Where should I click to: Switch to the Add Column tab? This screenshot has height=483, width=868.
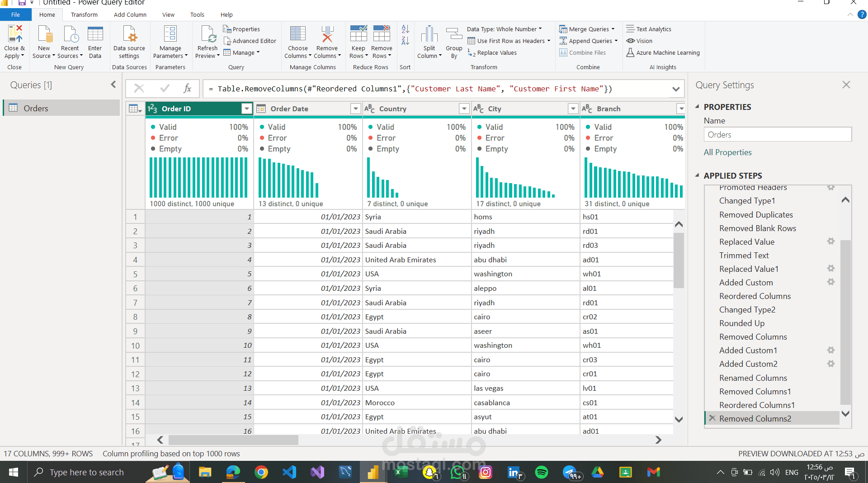coord(130,14)
